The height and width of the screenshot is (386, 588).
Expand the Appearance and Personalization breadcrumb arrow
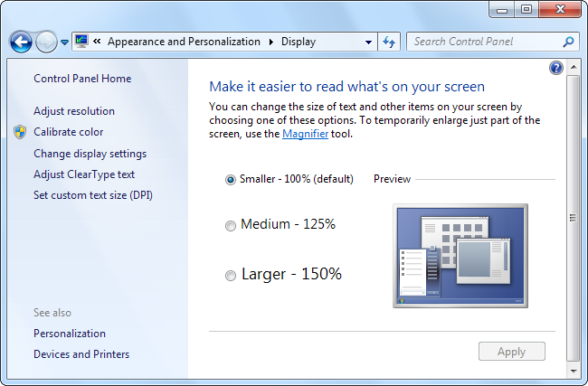point(270,42)
